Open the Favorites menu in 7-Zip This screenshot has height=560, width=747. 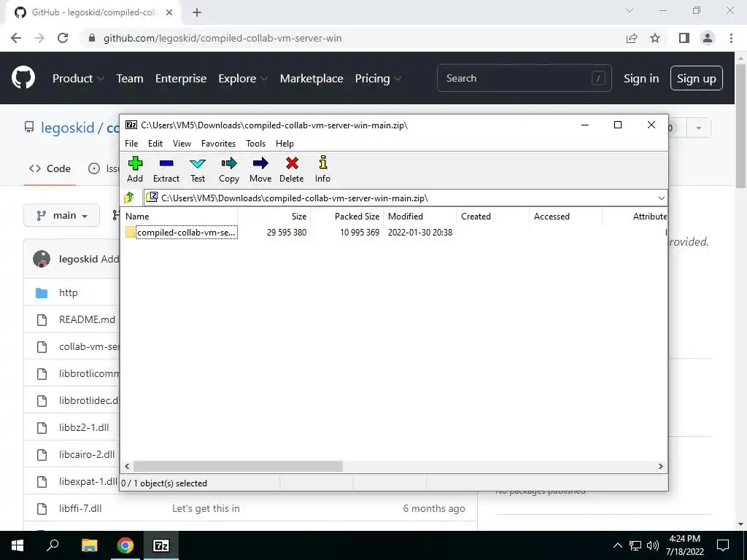click(218, 144)
